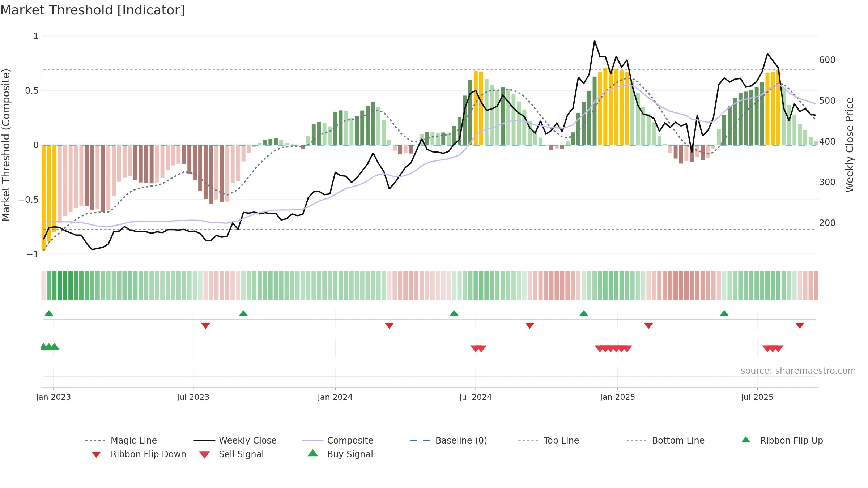Click the 300 price axis label
Image resolution: width=868 pixels, height=488 pixels.
click(x=827, y=182)
